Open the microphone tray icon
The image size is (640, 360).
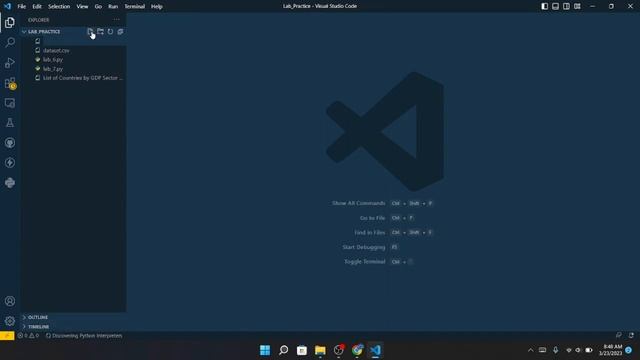point(556,350)
